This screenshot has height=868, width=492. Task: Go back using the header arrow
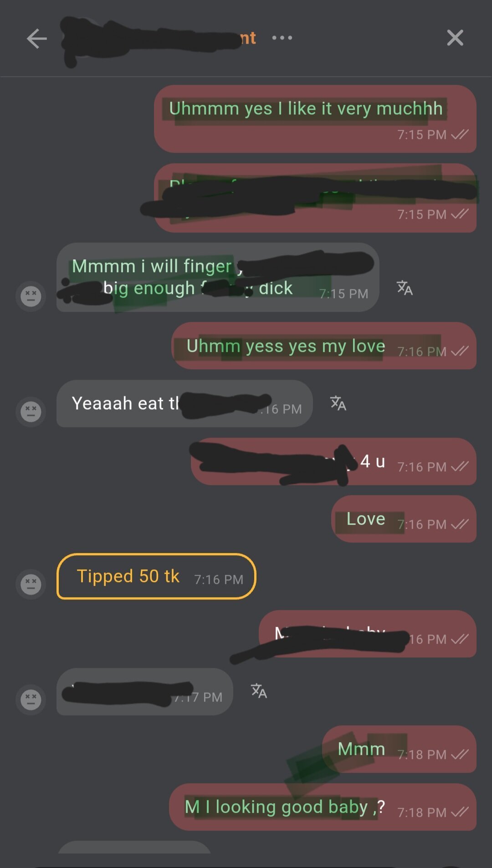[x=37, y=38]
